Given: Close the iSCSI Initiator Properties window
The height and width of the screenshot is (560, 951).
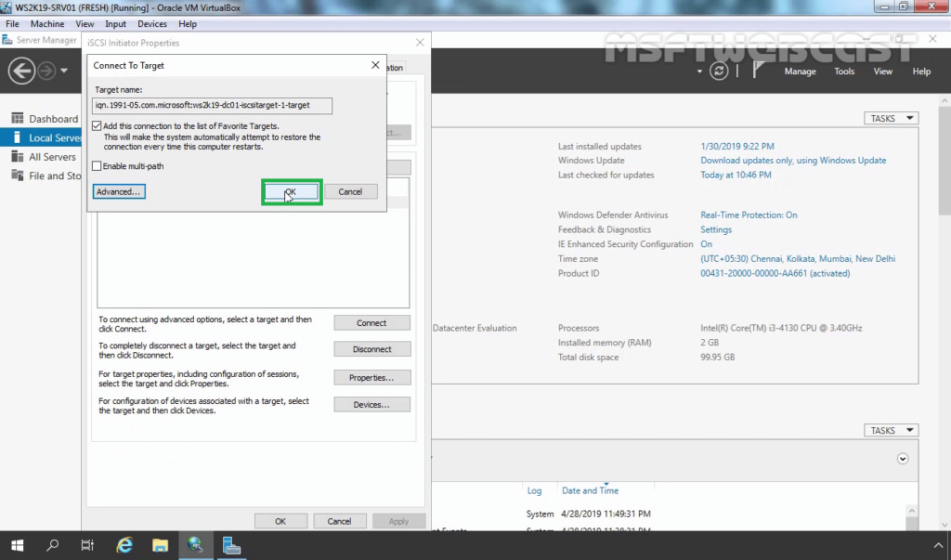Looking at the screenshot, I should 420,43.
